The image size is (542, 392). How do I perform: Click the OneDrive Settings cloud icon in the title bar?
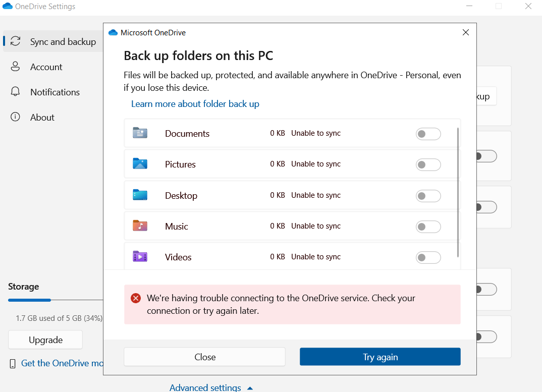[7, 6]
